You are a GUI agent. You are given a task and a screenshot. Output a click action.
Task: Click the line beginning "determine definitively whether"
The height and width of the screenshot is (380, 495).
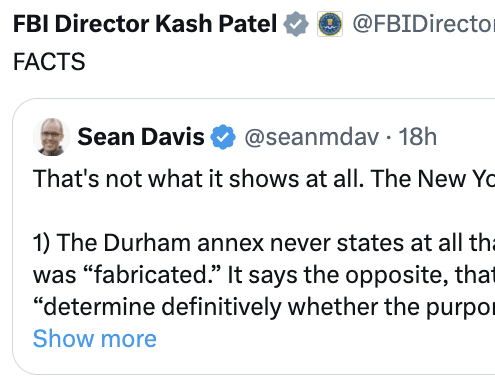[x=264, y=307]
